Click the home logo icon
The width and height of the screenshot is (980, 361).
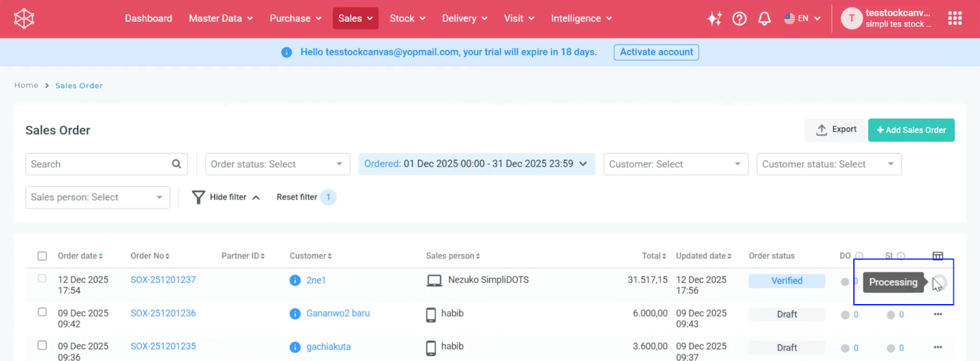coord(24,18)
